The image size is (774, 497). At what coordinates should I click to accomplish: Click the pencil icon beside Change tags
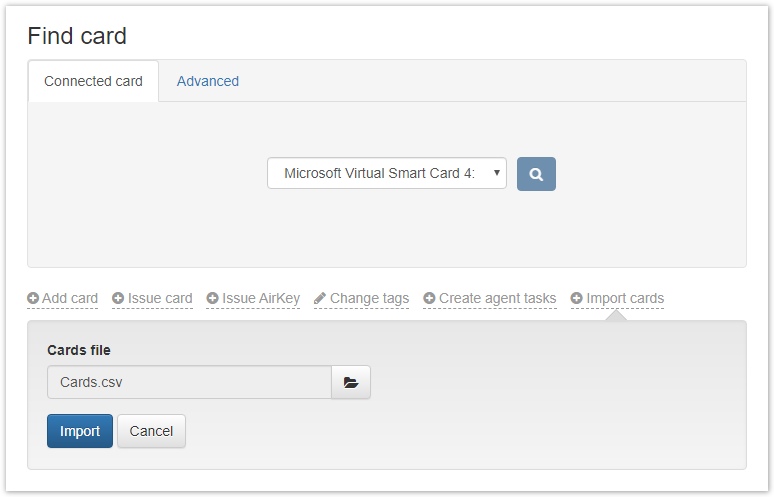320,298
